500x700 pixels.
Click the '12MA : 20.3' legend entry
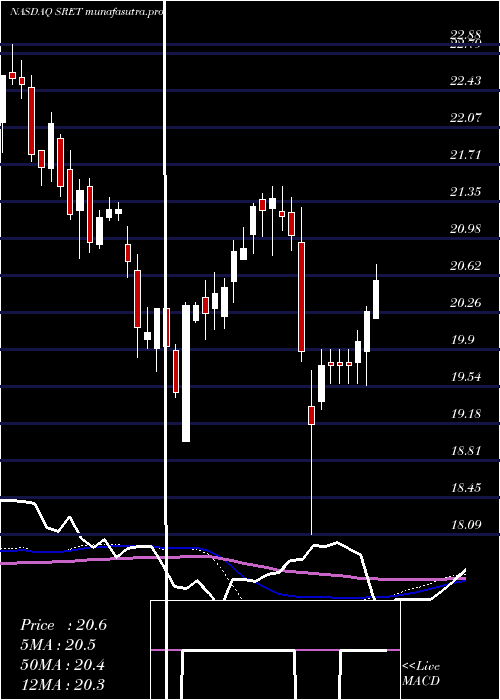[x=63, y=684]
